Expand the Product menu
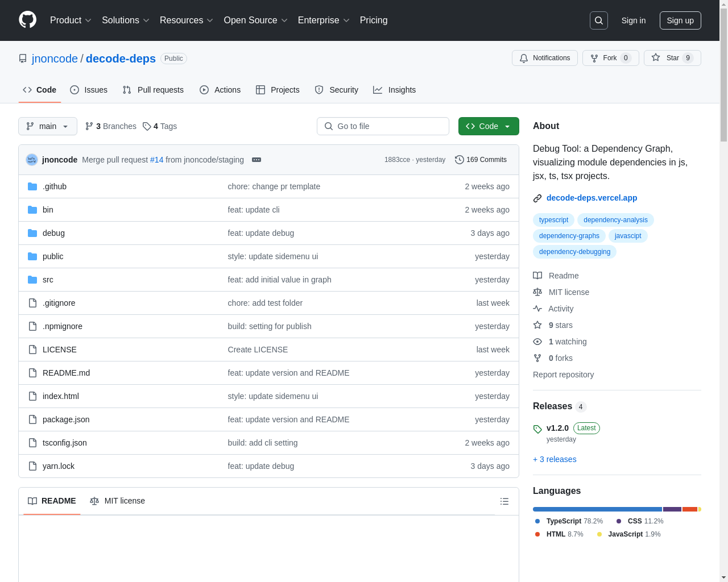728x582 pixels. 71,20
